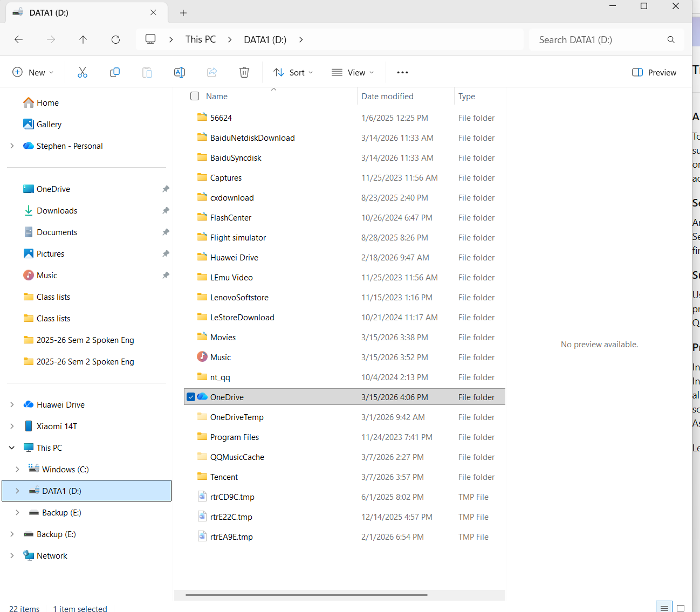Collapse the This PC tree node
Screen dimensions: 700x612
coord(12,448)
